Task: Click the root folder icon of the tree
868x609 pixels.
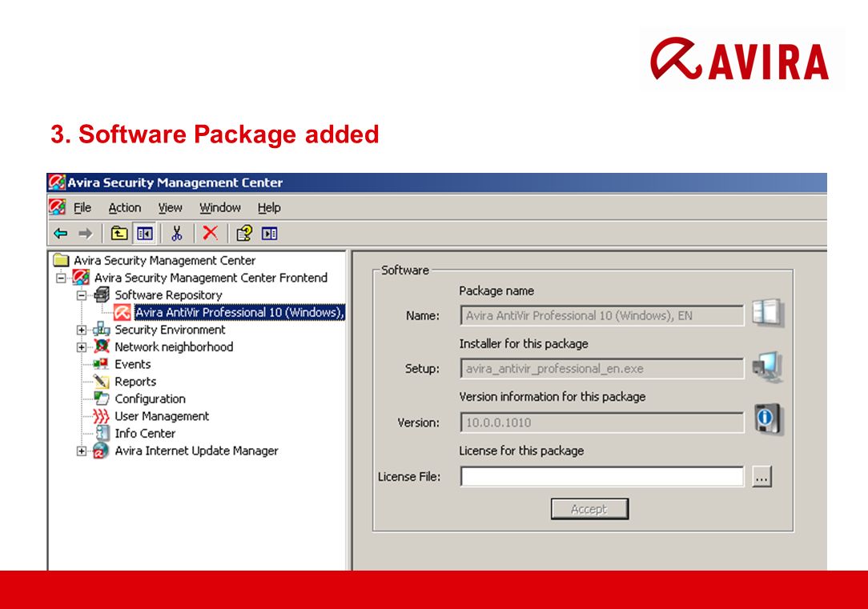Action: click(60, 260)
